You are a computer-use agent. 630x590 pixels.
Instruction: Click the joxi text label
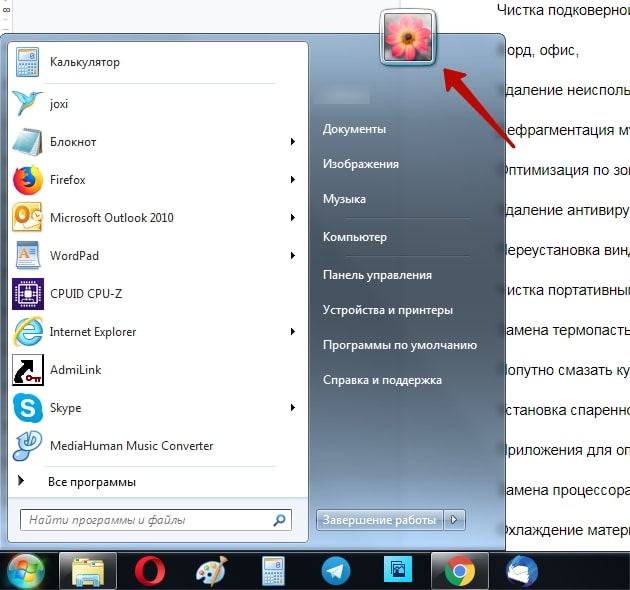pos(59,104)
